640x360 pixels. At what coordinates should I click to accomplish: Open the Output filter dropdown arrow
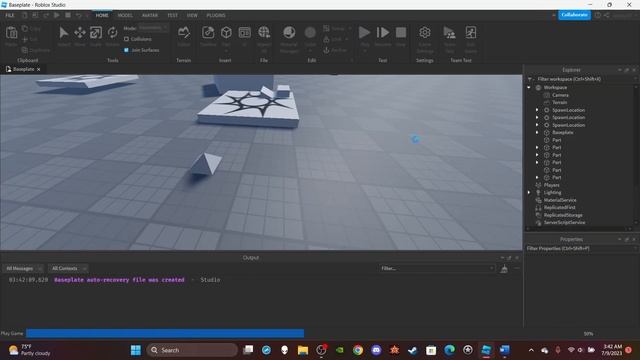coord(491,269)
